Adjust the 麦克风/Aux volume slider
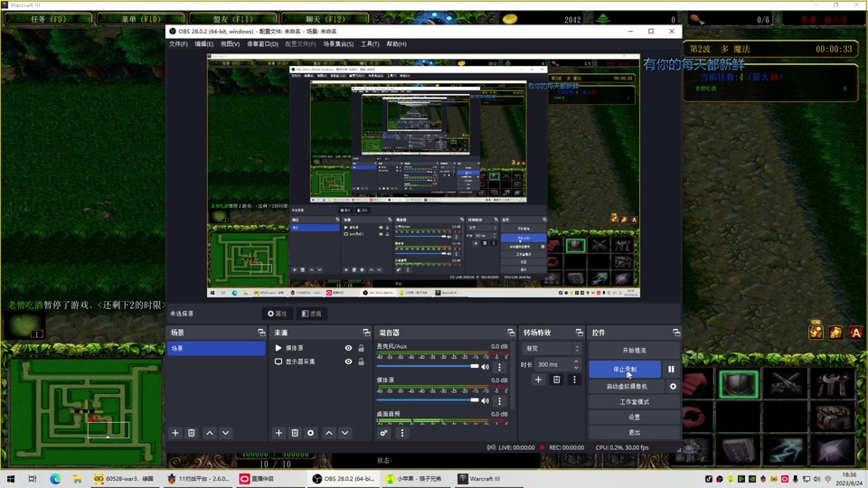Image resolution: width=868 pixels, height=488 pixels. 428,366
